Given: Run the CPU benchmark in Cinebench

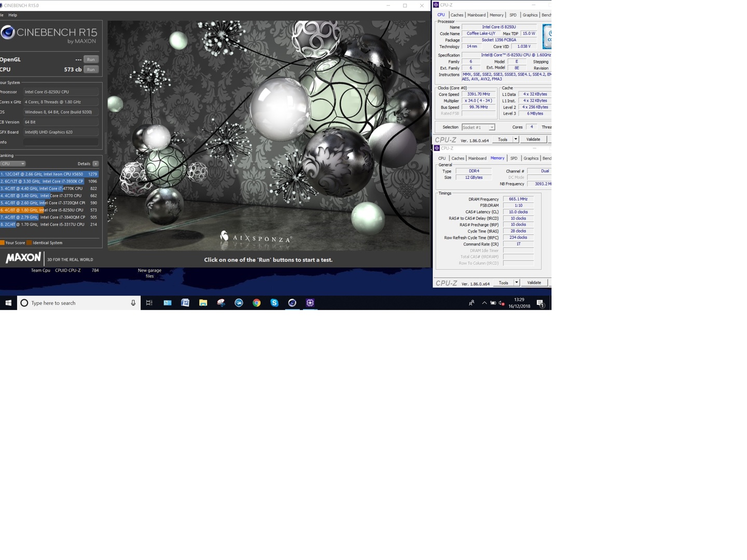Looking at the screenshot, I should (x=91, y=69).
